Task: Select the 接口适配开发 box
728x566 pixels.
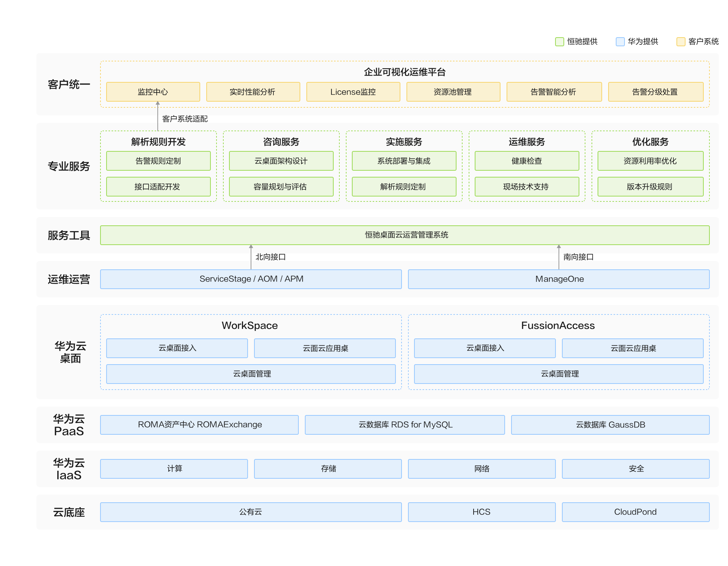Action: click(x=158, y=187)
